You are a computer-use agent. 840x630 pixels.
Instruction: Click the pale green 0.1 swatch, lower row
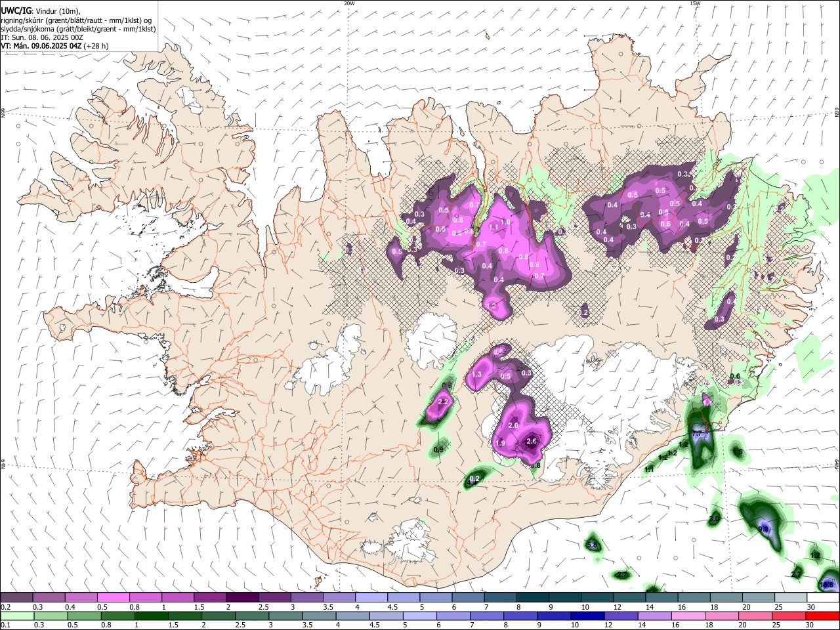(17, 616)
